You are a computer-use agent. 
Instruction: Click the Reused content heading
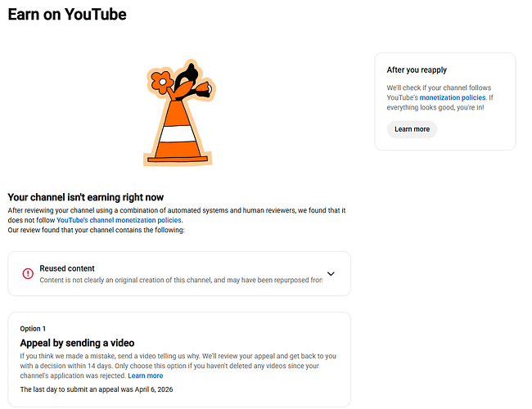[x=67, y=268]
